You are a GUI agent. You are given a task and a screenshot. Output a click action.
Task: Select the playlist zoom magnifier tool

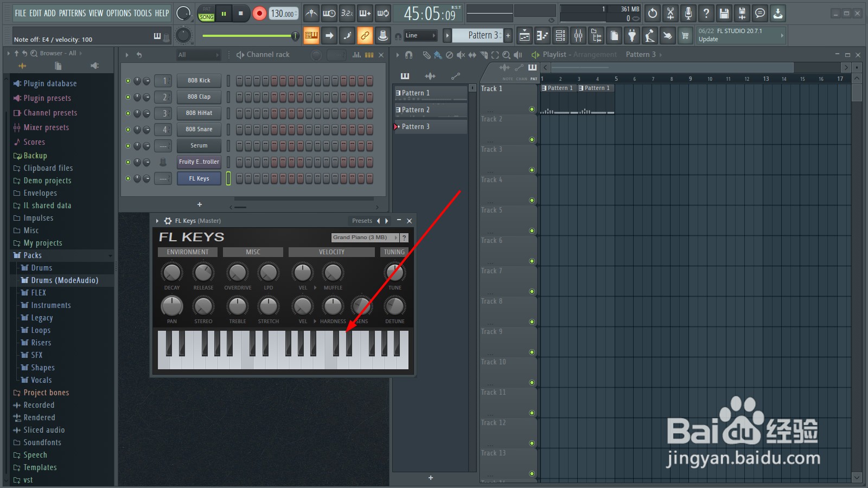tap(506, 55)
